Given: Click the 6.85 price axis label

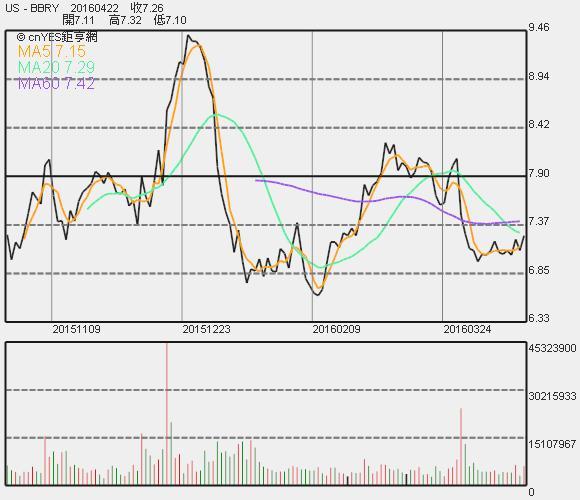Looking at the screenshot, I should pyautogui.click(x=539, y=270).
